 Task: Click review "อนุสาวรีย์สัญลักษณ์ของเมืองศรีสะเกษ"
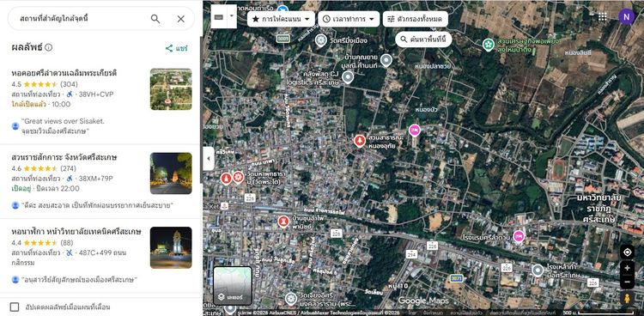(79, 280)
